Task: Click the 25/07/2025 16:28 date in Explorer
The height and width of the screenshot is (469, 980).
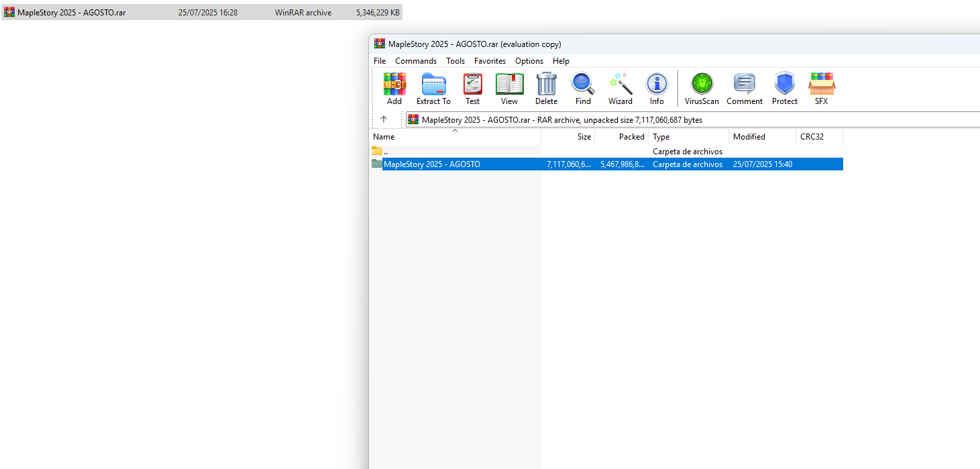Action: pos(208,13)
